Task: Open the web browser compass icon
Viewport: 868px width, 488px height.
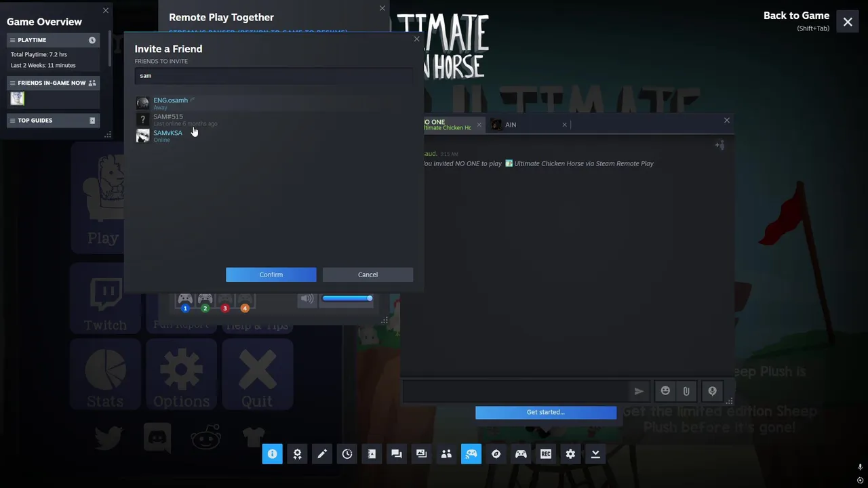Action: coord(496,454)
